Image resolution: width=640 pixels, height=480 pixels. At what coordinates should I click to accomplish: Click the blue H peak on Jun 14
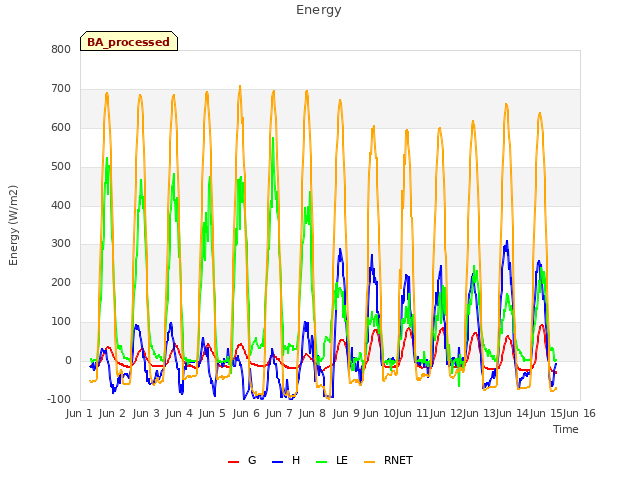[507, 241]
